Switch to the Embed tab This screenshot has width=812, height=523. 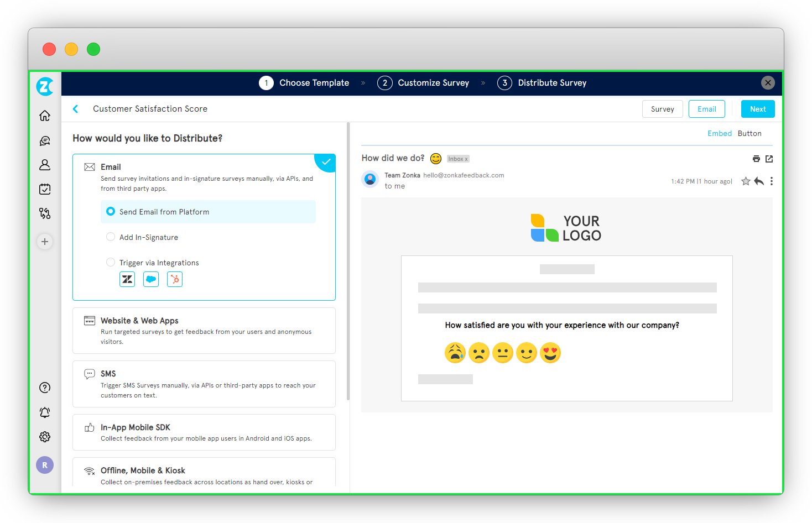[720, 133]
